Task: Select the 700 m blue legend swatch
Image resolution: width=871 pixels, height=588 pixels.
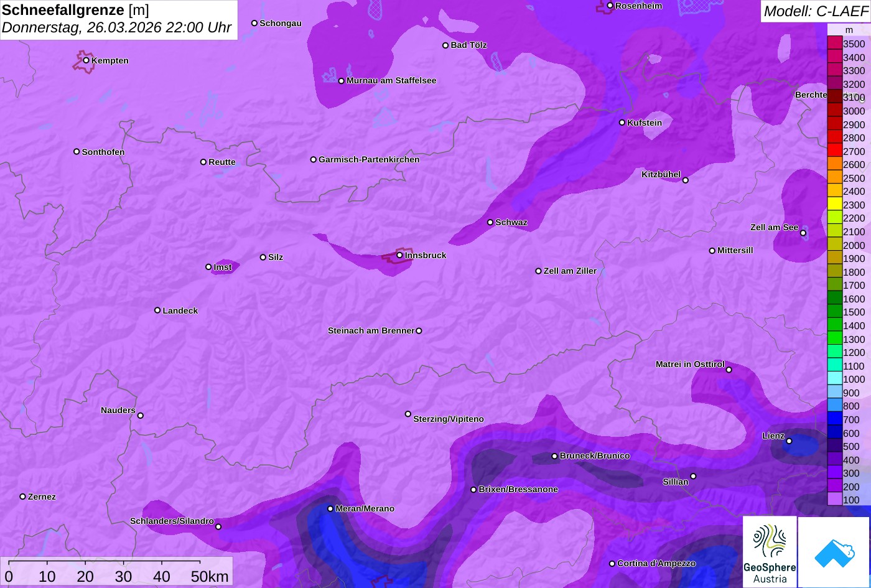Action: click(x=834, y=420)
